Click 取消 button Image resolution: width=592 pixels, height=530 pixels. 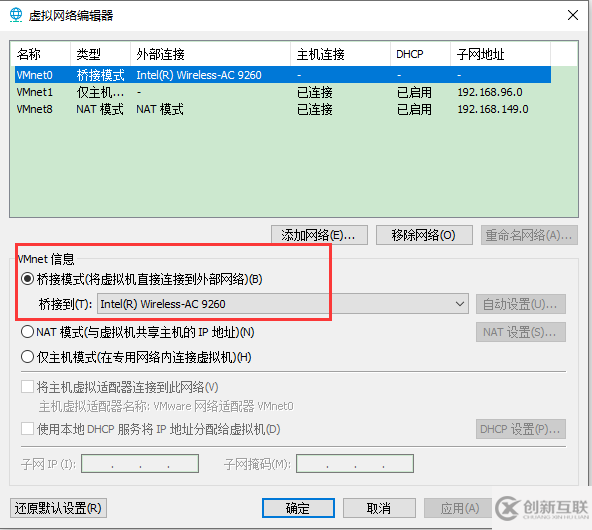click(379, 508)
